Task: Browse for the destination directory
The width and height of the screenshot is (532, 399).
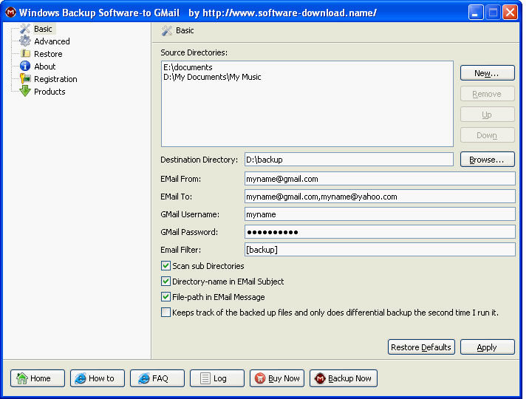Action: point(487,160)
